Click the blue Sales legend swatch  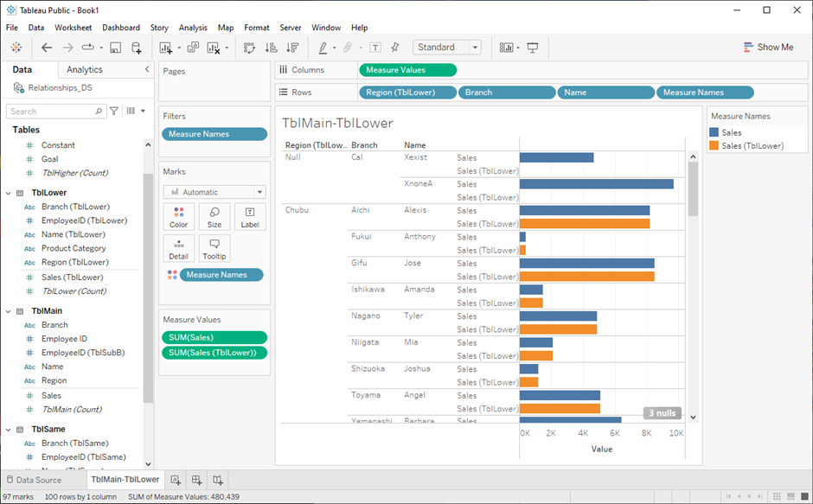tap(714, 132)
